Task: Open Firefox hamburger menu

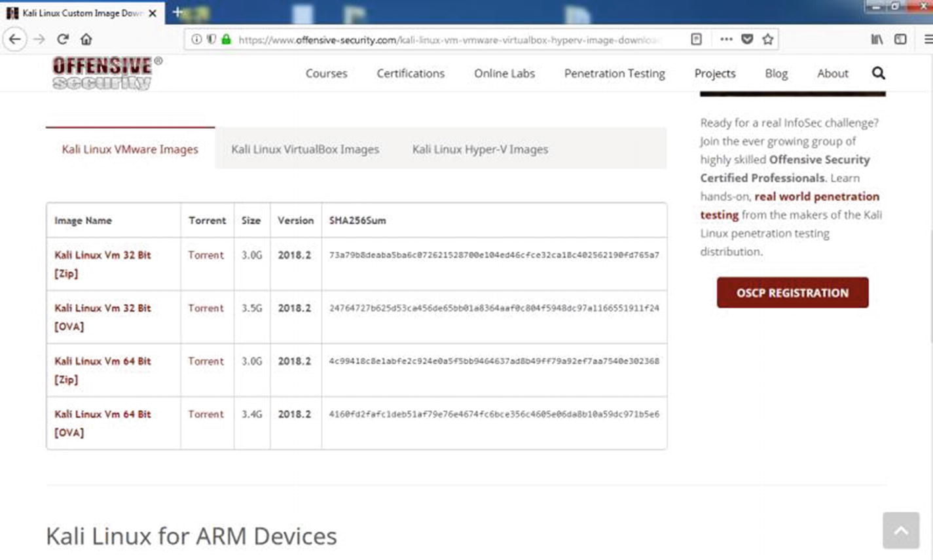Action: [928, 39]
